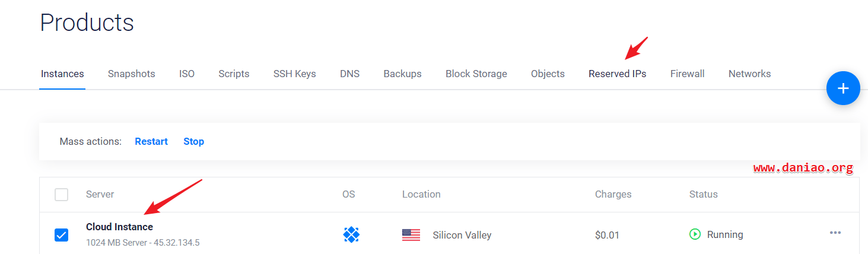Click the Restart mass action link
The height and width of the screenshot is (254, 868).
coord(151,141)
